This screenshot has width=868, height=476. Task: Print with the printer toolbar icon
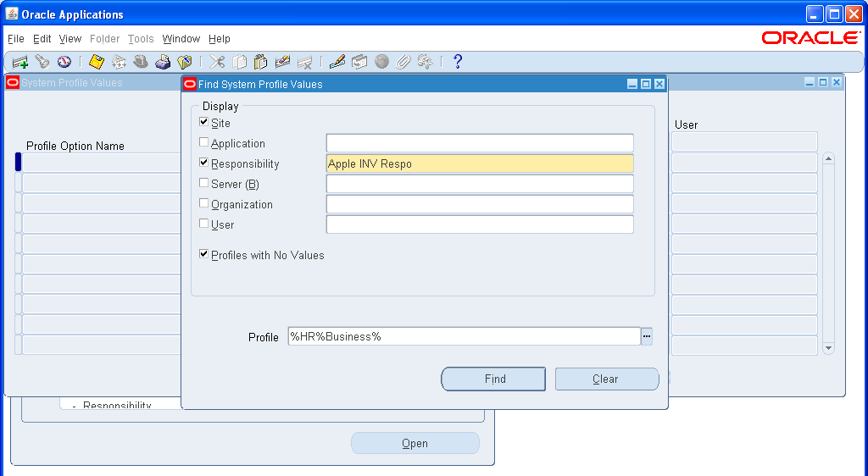162,62
